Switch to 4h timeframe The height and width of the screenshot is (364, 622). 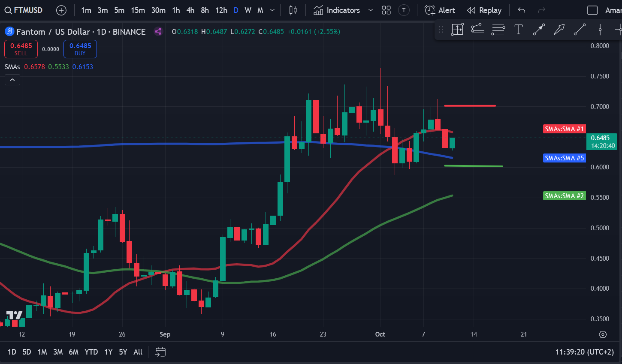pyautogui.click(x=190, y=10)
